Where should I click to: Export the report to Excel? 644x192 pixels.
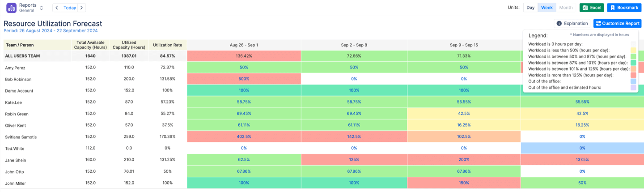[x=592, y=8]
